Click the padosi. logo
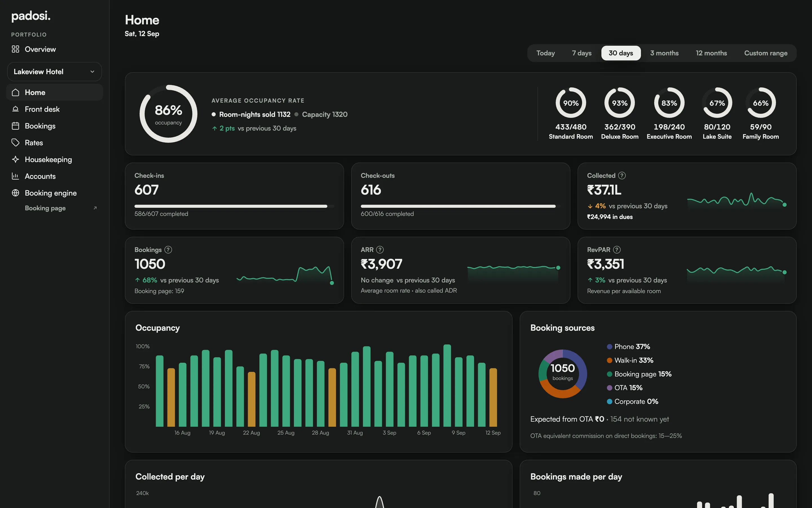The height and width of the screenshot is (508, 812). (31, 16)
